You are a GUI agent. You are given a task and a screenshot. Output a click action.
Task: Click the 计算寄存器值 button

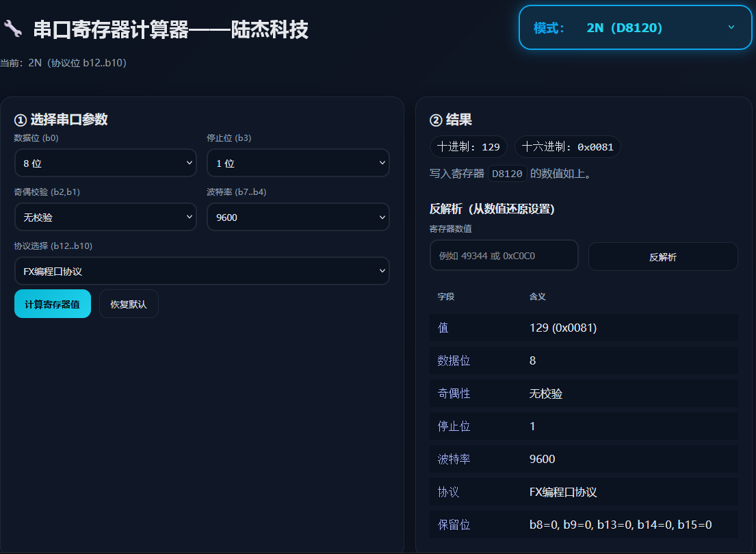click(53, 304)
